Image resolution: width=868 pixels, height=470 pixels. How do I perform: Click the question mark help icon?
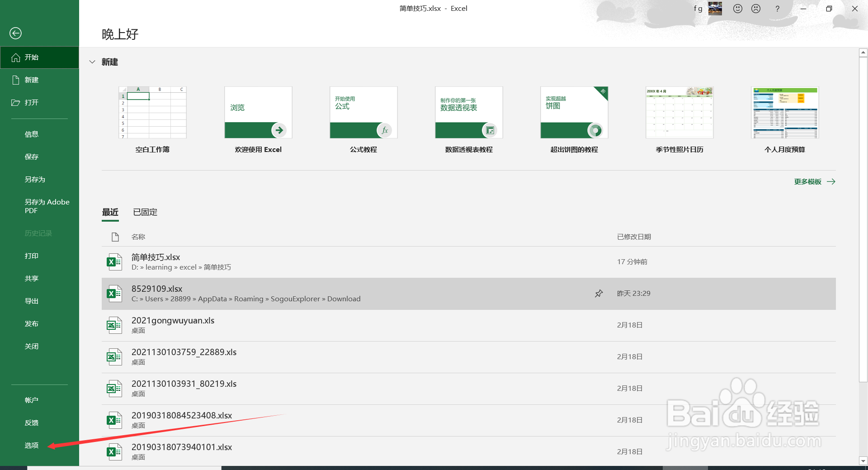(777, 9)
